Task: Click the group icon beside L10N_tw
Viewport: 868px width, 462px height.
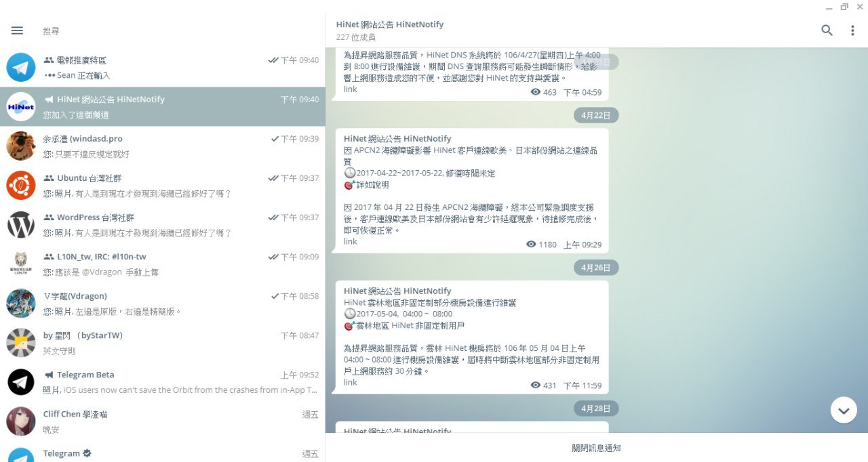Action: pyautogui.click(x=49, y=257)
